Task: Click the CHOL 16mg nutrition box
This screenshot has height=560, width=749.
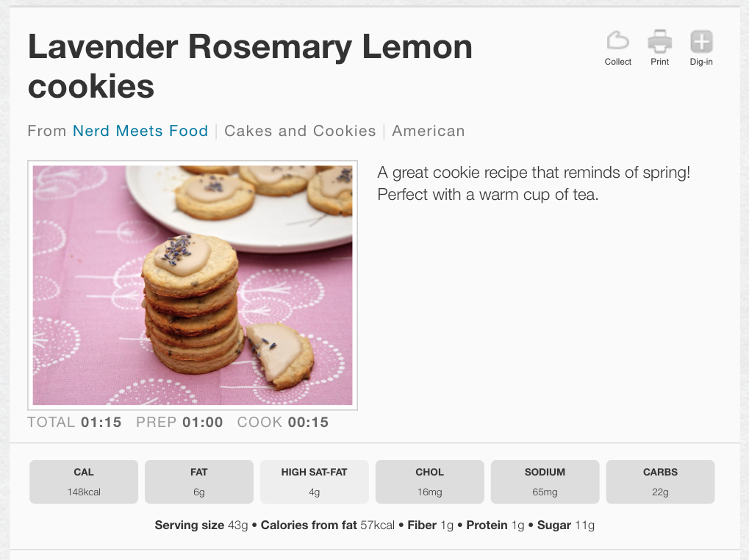Action: [429, 481]
